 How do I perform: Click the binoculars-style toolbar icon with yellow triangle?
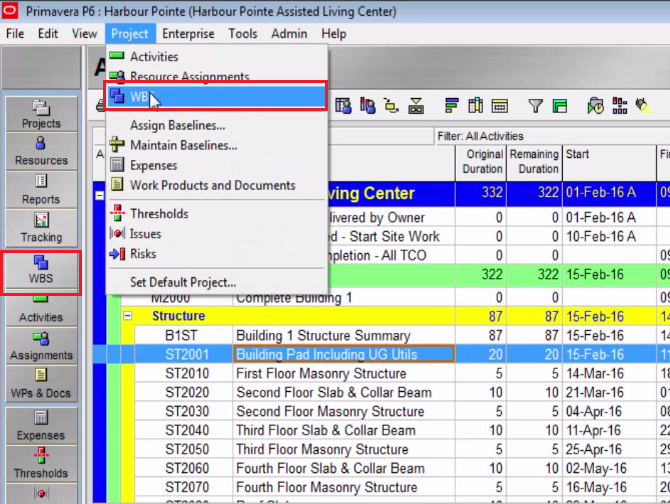(x=416, y=105)
